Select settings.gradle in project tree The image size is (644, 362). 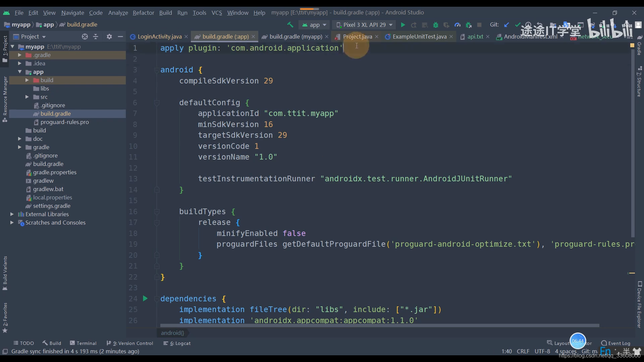click(52, 206)
